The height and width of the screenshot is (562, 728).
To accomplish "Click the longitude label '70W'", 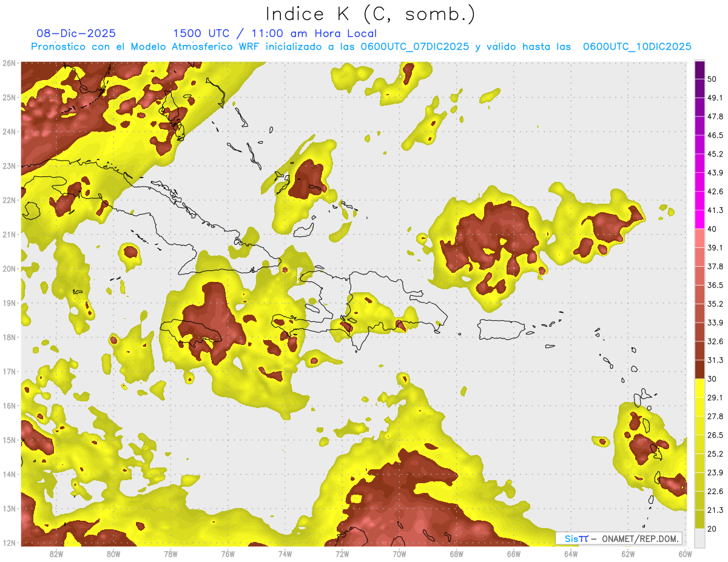I will 399,554.
